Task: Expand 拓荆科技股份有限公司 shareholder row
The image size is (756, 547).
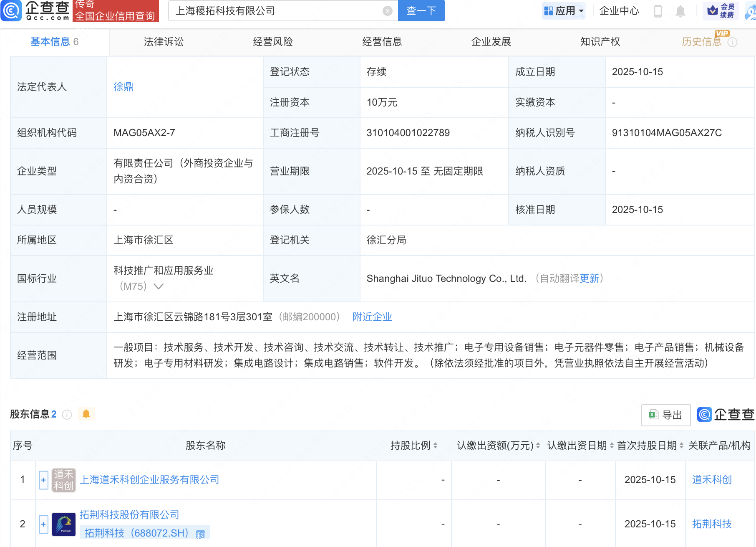Action: coord(43,524)
